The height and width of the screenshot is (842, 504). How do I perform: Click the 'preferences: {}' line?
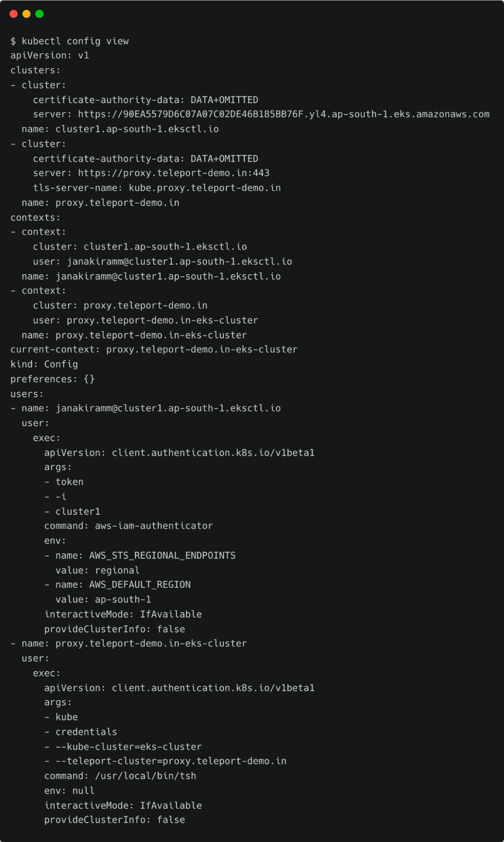(53, 379)
